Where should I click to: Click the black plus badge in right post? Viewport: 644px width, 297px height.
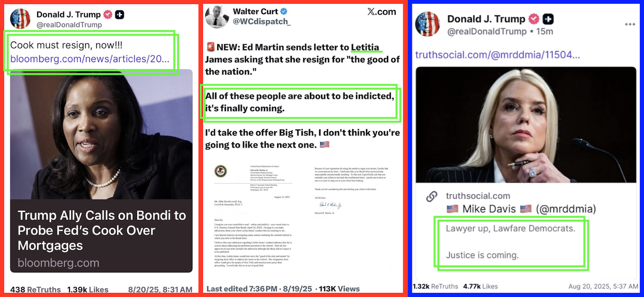pyautogui.click(x=548, y=19)
